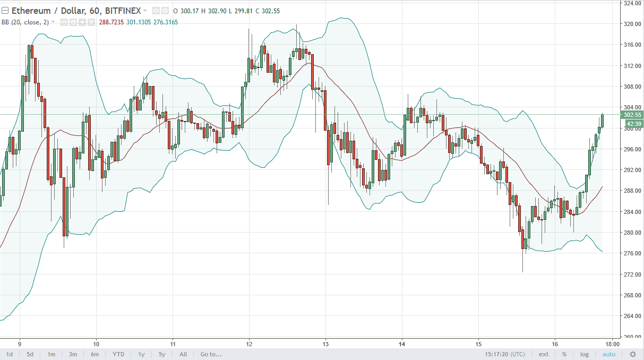Open the Ethereum / Dollar symbol dropdown arrow

[145, 11]
